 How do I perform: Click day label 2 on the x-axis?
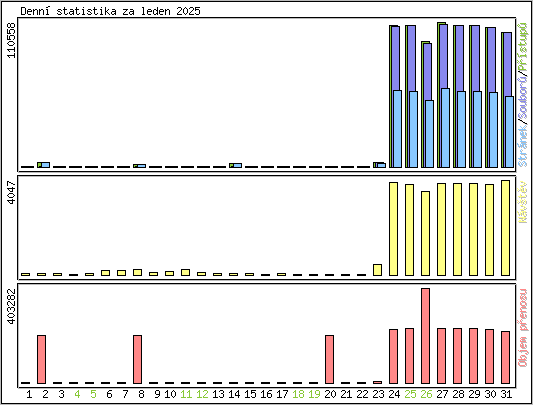tap(45, 394)
